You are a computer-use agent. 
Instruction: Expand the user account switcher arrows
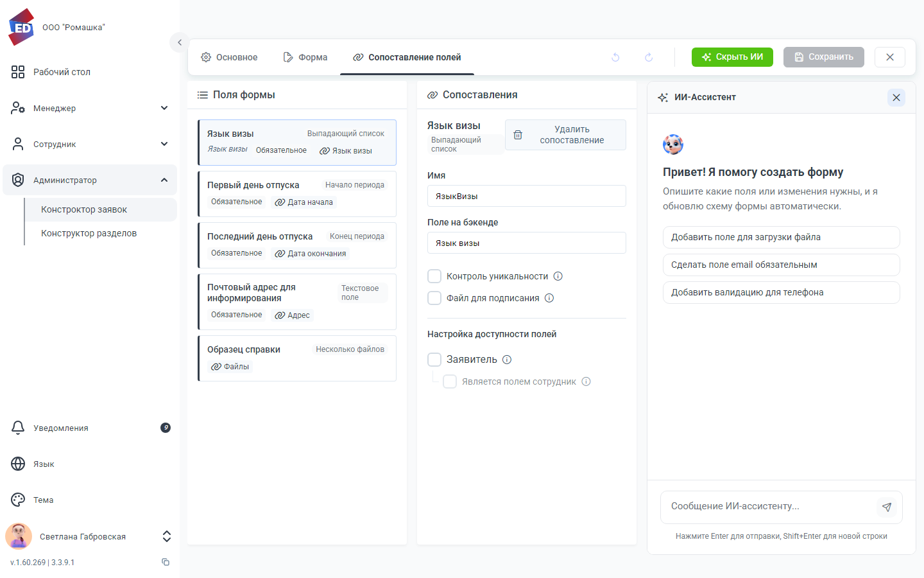(x=167, y=536)
